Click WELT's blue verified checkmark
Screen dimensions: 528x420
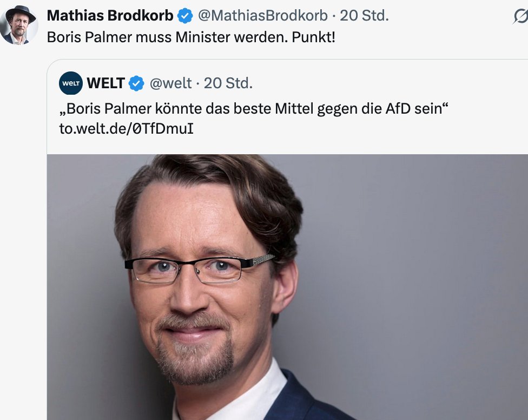(x=136, y=83)
